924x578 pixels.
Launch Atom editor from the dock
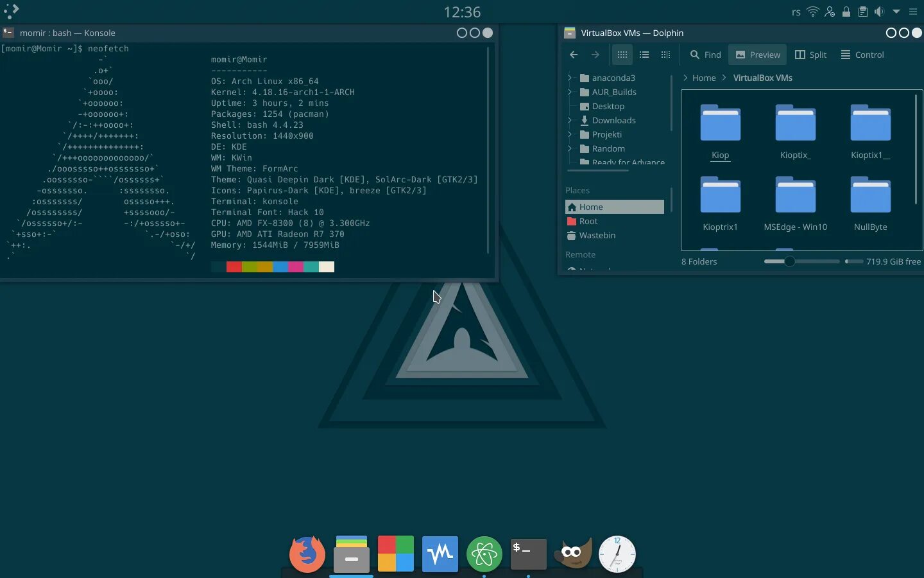pos(484,554)
